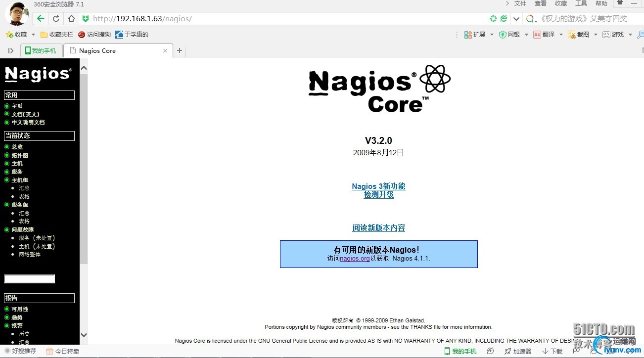Open the address bar history dropdown
The height and width of the screenshot is (358, 644).
pyautogui.click(x=516, y=19)
